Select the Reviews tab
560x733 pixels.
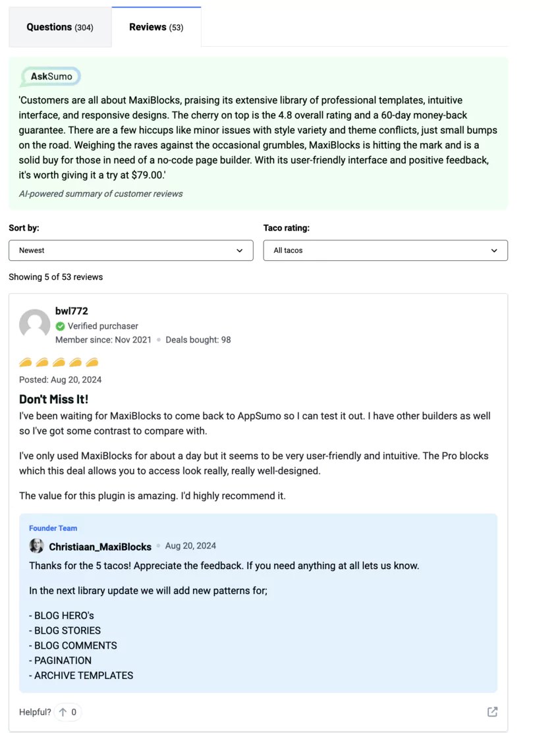coord(156,26)
